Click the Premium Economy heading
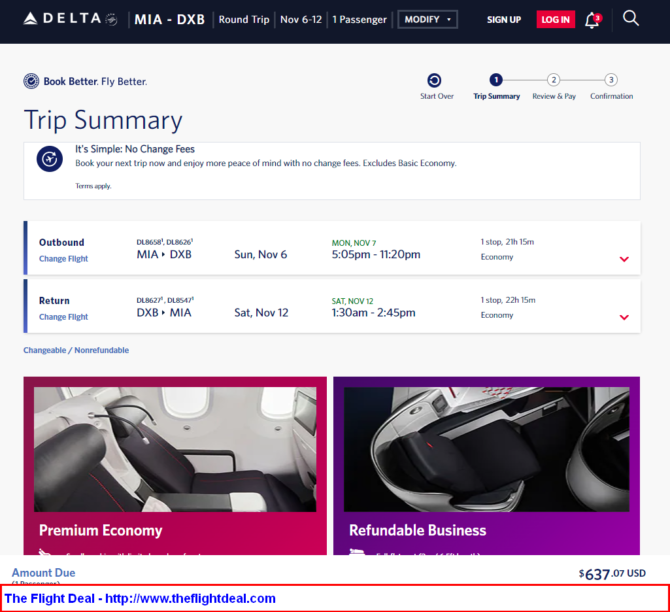 (101, 530)
